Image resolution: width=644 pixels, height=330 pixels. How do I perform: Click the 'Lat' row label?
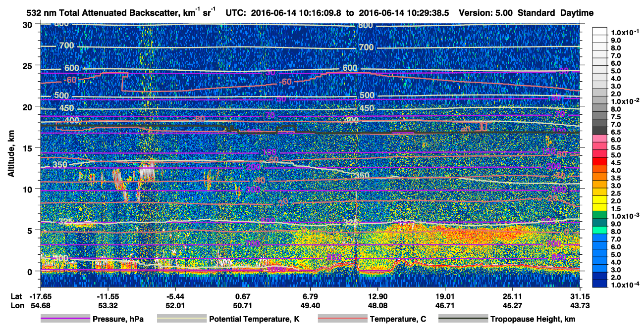(16, 296)
